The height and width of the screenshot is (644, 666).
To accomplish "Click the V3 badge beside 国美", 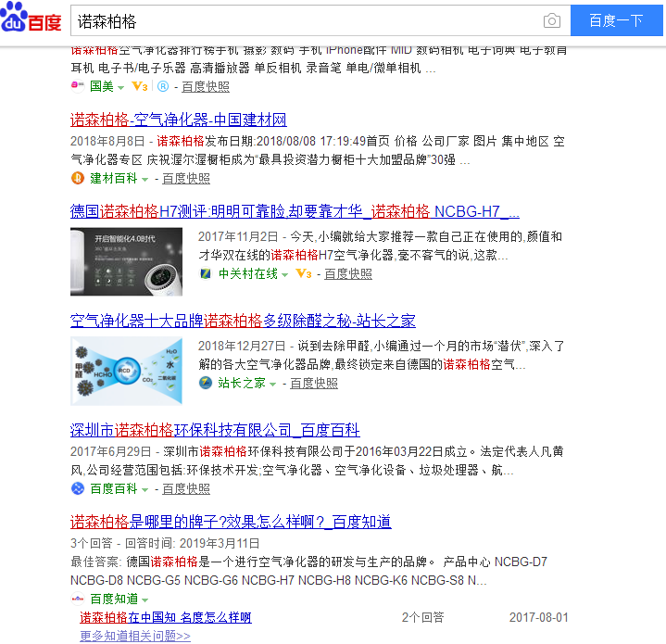I will tap(139, 86).
